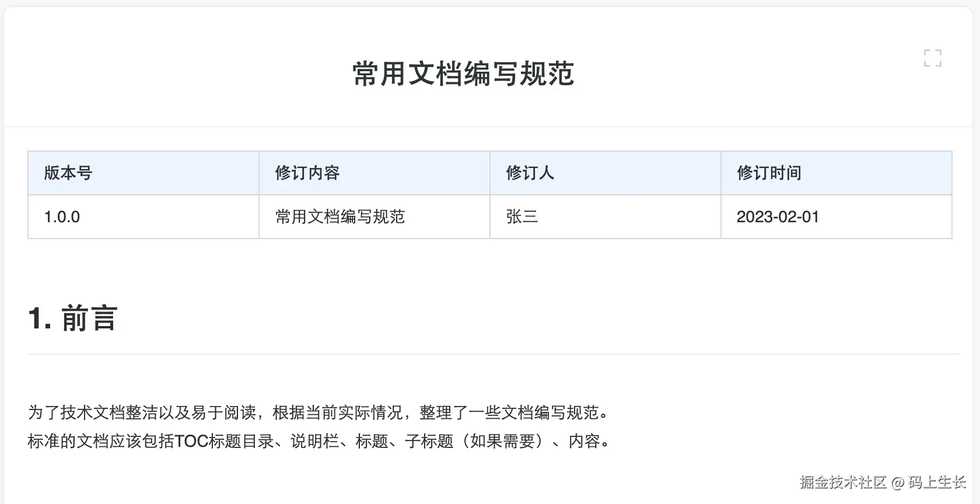Click the 版本号 column header
The height and width of the screenshot is (504, 980).
68,173
